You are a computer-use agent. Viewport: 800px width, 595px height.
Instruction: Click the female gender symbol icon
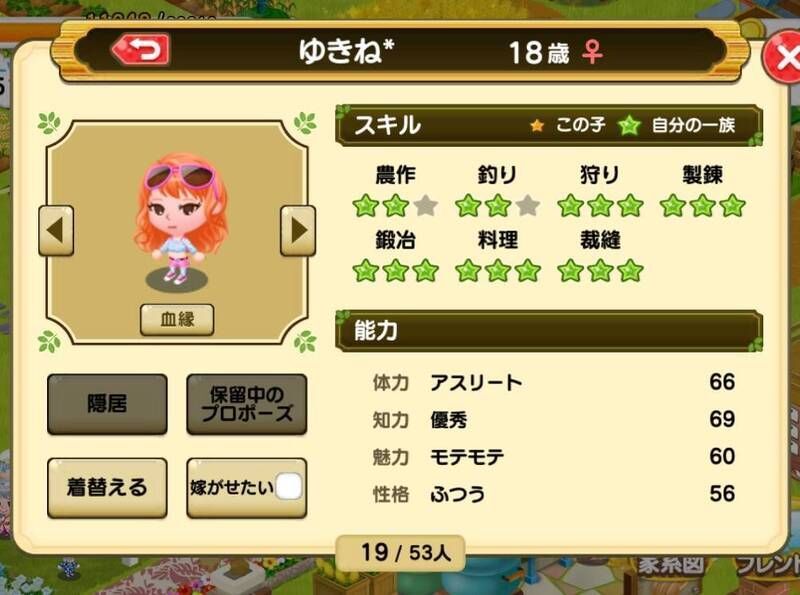592,52
